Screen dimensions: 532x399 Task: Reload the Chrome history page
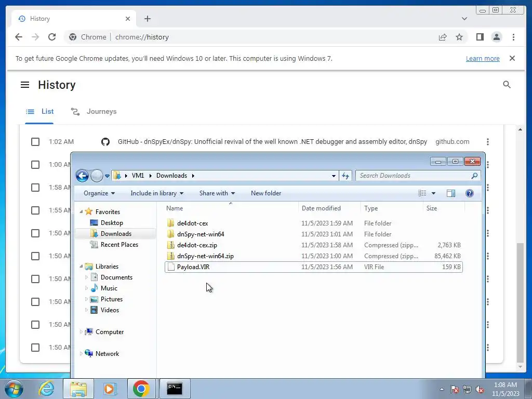(52, 37)
